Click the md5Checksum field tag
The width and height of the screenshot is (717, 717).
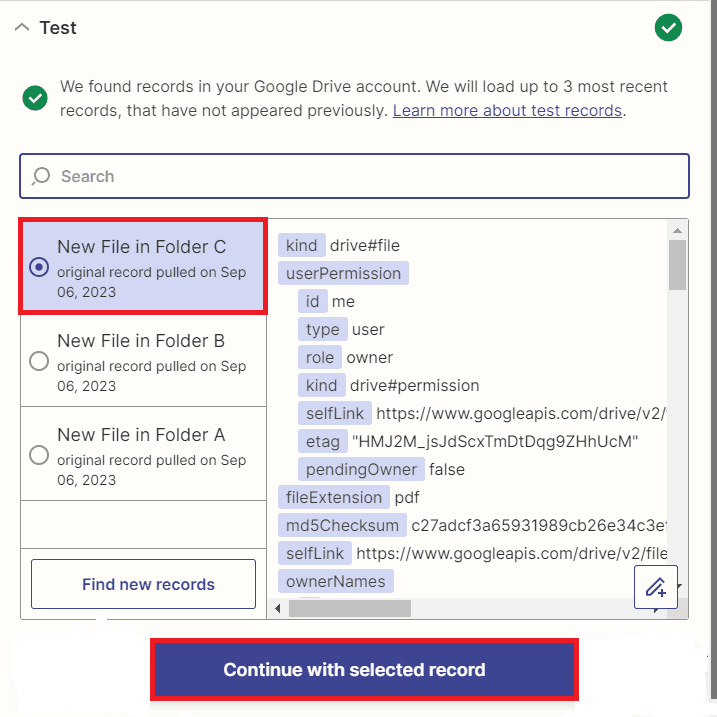click(x=341, y=525)
